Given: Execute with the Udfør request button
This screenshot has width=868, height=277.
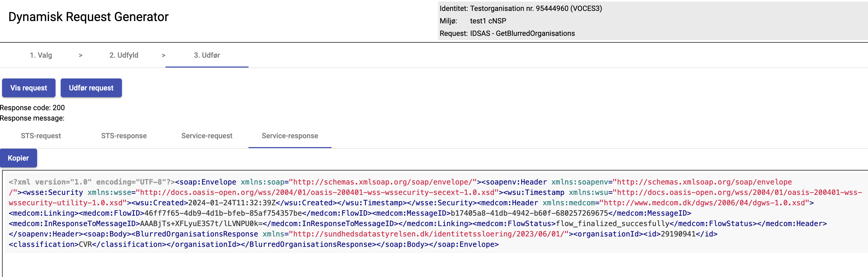Looking at the screenshot, I should 91,88.
